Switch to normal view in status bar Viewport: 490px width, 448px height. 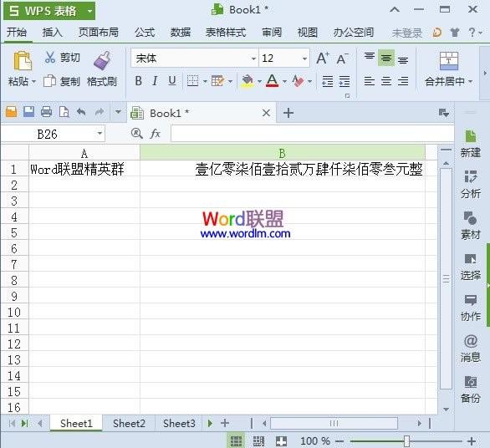tap(236, 441)
